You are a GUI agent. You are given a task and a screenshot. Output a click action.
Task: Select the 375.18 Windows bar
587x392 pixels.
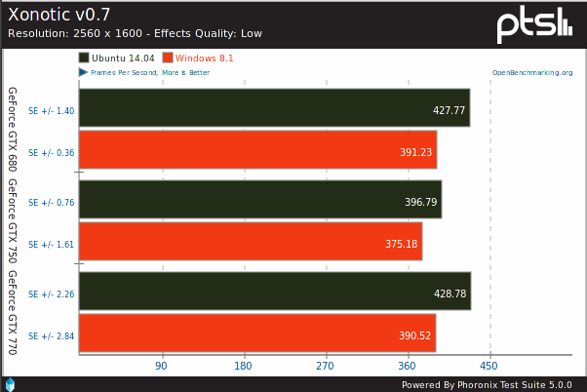coord(251,241)
